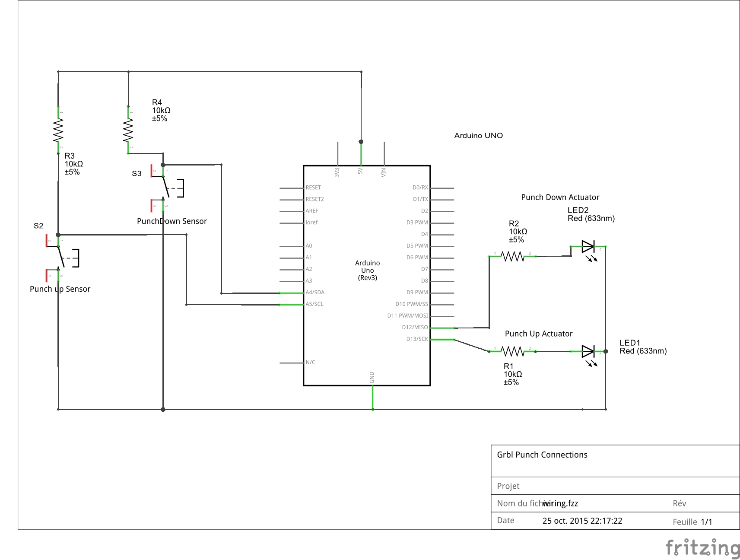Image resolution: width=740 pixels, height=560 pixels.
Task: Click the R4 10kΩ ±5% label
Action: 161,111
